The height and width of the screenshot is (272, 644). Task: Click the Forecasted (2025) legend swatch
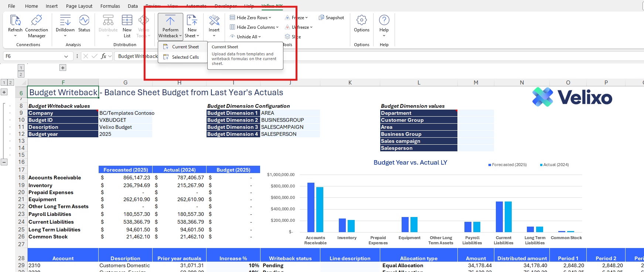(490, 165)
